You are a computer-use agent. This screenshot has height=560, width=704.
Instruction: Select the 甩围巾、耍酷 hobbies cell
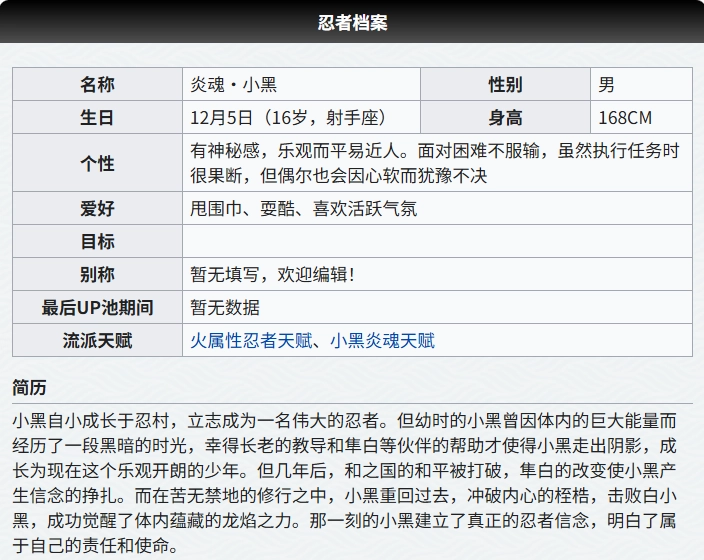pyautogui.click(x=304, y=209)
